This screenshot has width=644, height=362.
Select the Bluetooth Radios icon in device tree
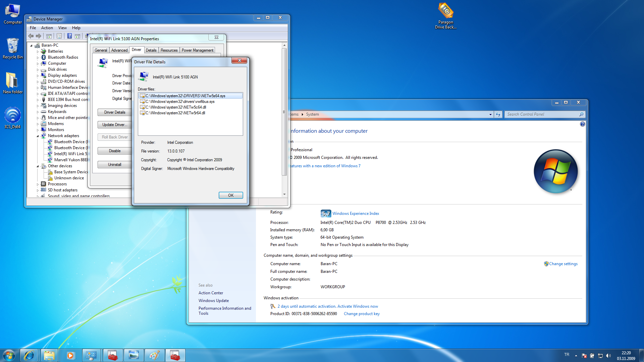click(x=44, y=57)
